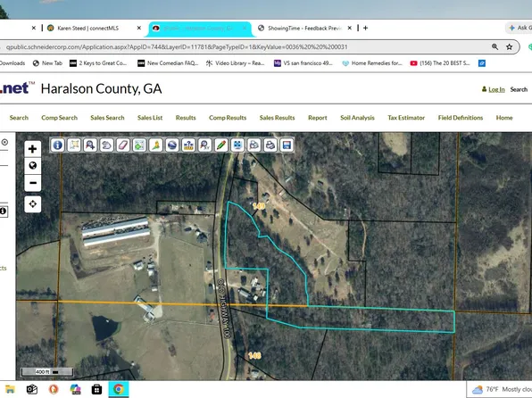Open the Tax Estimator page
532x398 pixels.
[x=406, y=118]
